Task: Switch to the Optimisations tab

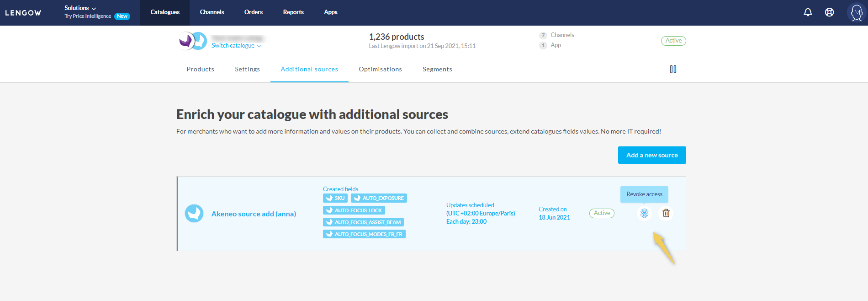Action: pos(380,69)
